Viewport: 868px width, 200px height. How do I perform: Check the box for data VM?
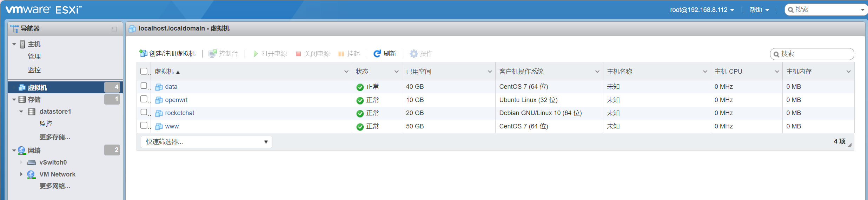(144, 86)
